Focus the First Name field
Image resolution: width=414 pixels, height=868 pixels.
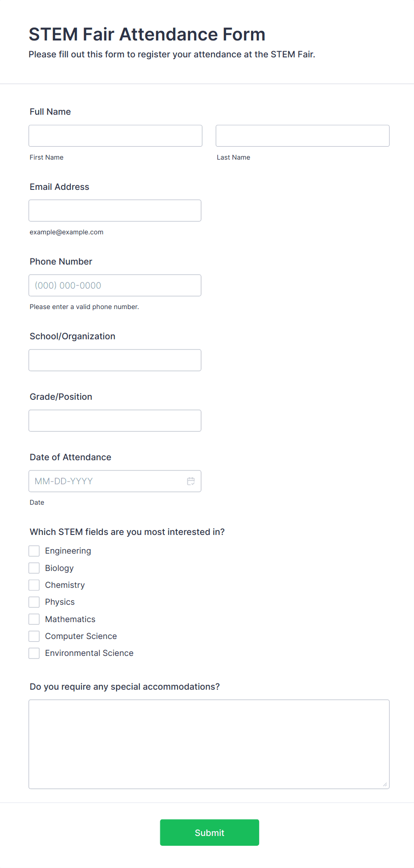(115, 136)
